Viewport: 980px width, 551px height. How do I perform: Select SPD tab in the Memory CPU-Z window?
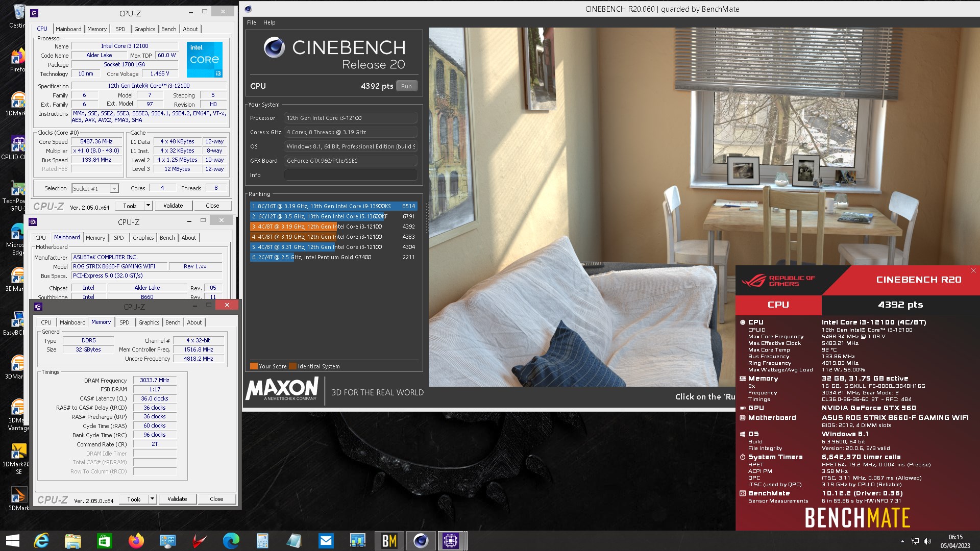(x=125, y=322)
